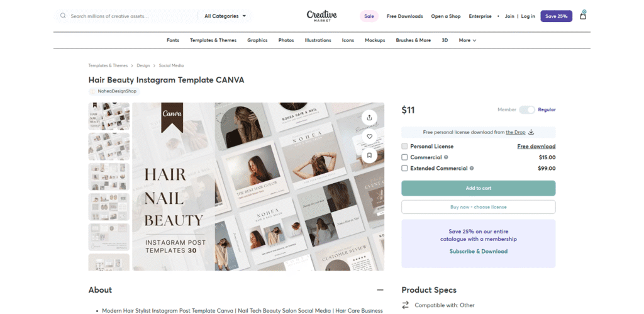Click the Add to cart button
The height and width of the screenshot is (314, 644).
pyautogui.click(x=479, y=188)
